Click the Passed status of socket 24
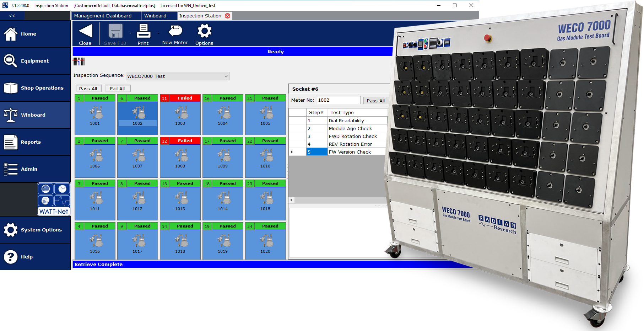Image resolution: width=644 pixels, height=331 pixels. (270, 226)
